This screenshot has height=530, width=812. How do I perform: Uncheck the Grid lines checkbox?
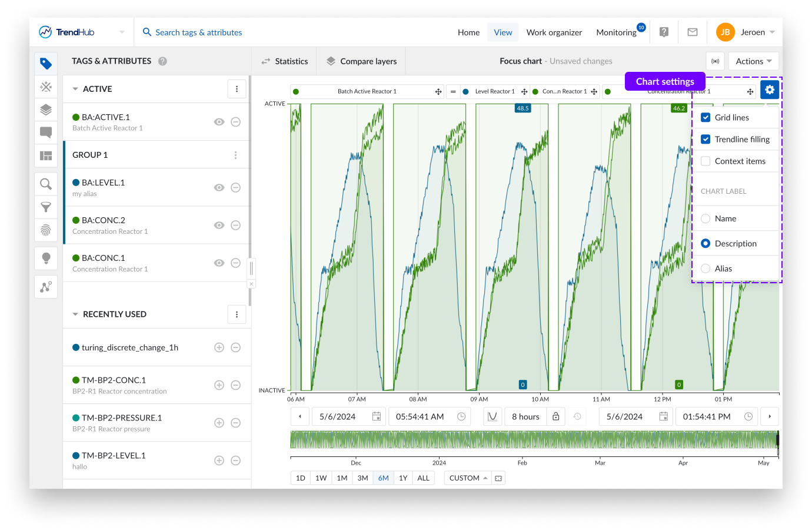tap(705, 118)
